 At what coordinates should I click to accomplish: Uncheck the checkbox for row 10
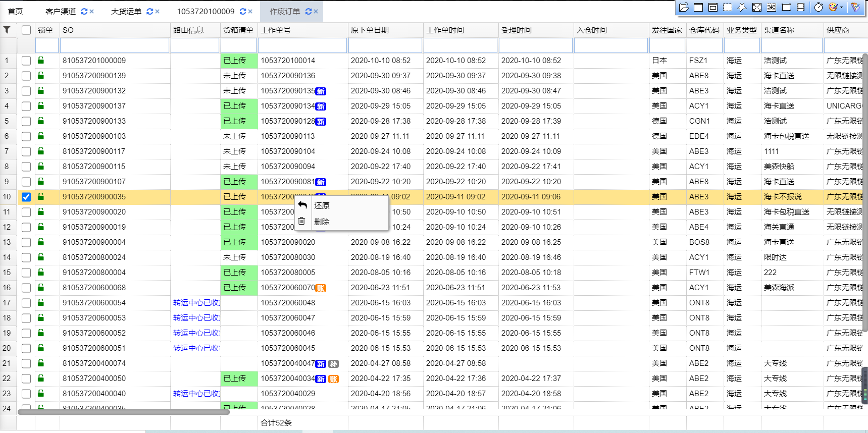coord(26,197)
